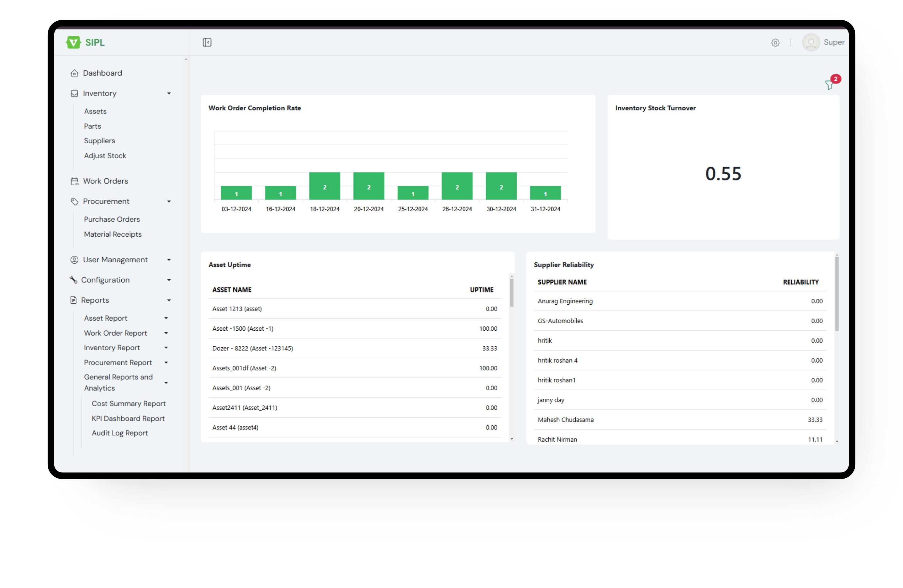
Task: Open the Suppliers menu item
Action: [99, 141]
